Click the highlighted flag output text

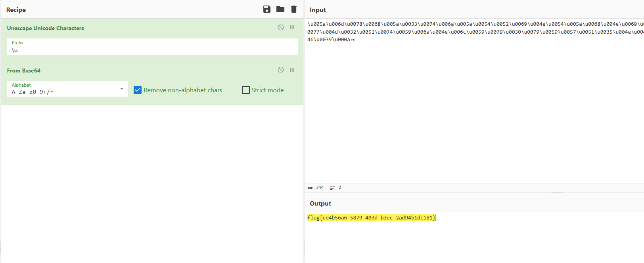[x=371, y=217]
